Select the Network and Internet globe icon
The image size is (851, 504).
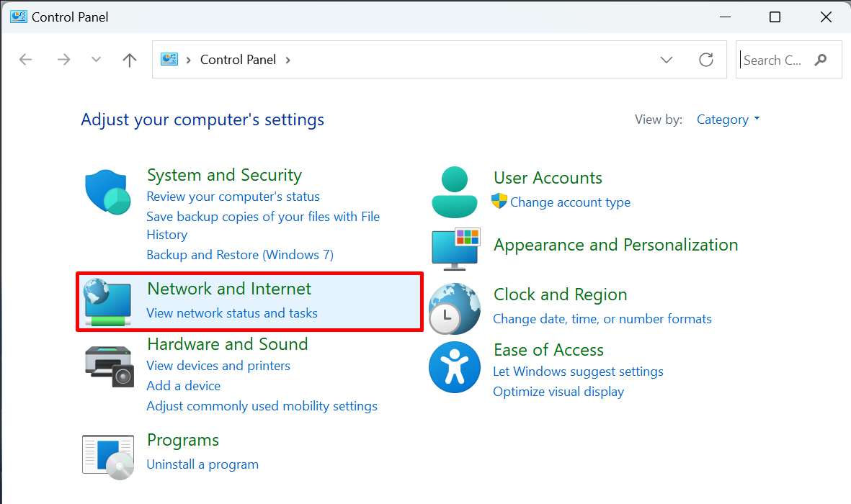[107, 302]
